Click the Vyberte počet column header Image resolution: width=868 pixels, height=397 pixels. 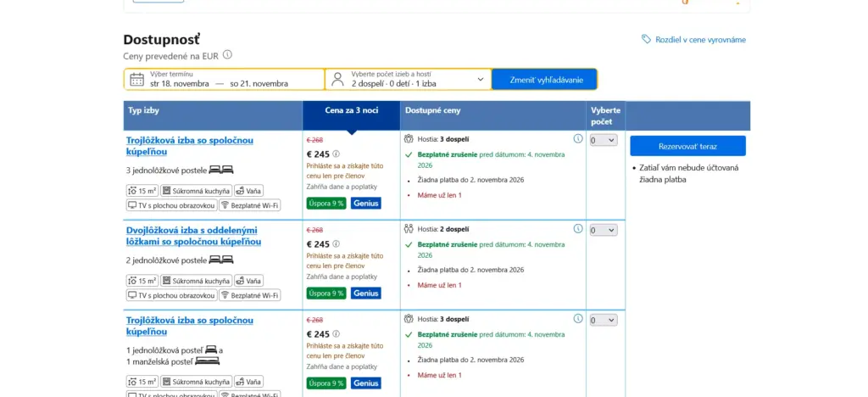coord(605,115)
